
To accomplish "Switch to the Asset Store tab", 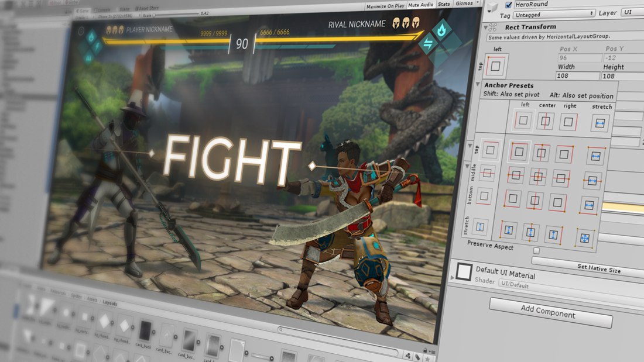I will [146, 8].
